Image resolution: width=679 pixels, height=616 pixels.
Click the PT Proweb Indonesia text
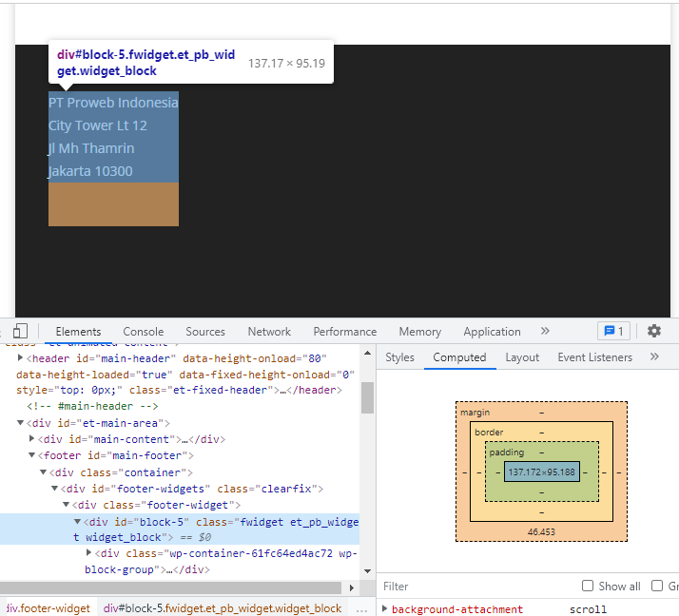[x=113, y=103]
